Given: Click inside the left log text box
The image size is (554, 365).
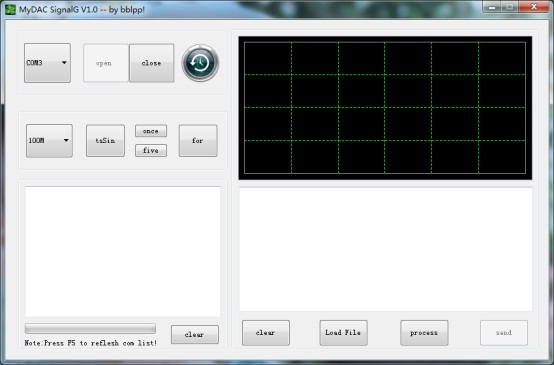Looking at the screenshot, I should click(123, 252).
